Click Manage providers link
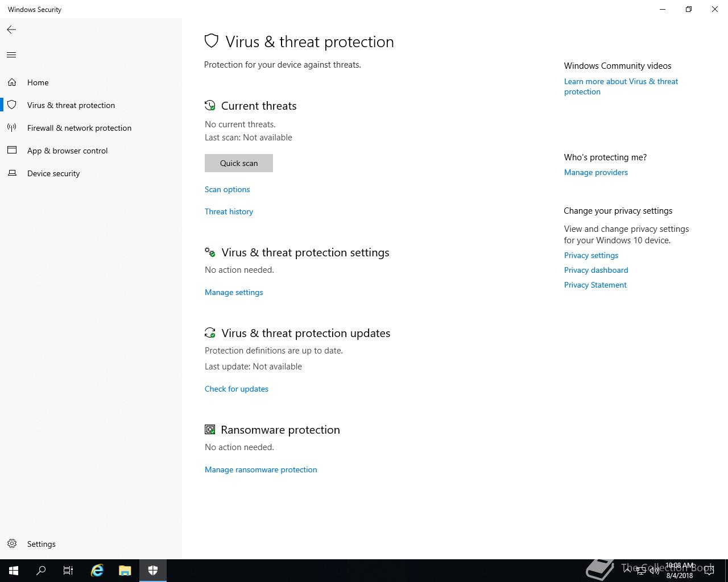Image resolution: width=728 pixels, height=582 pixels. pyautogui.click(x=596, y=172)
